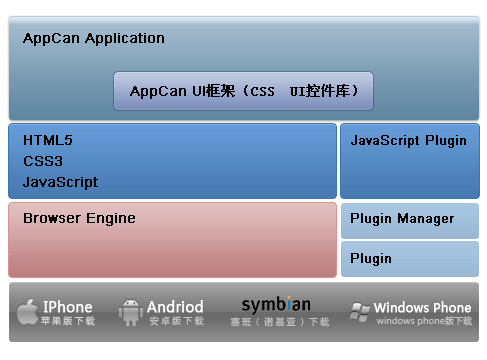
Task: Select the JavaScript Plugin block
Action: (410, 161)
